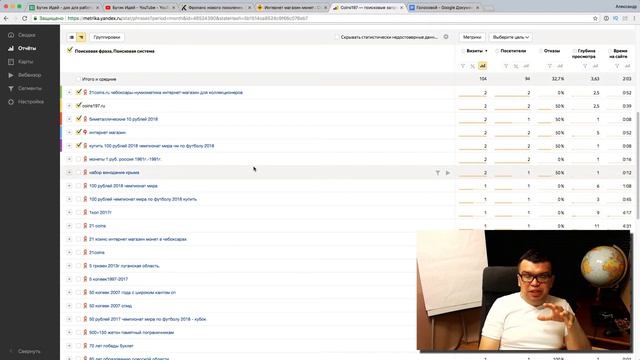
Task: Open the Сегменты sidebar menu item
Action: coord(30,88)
